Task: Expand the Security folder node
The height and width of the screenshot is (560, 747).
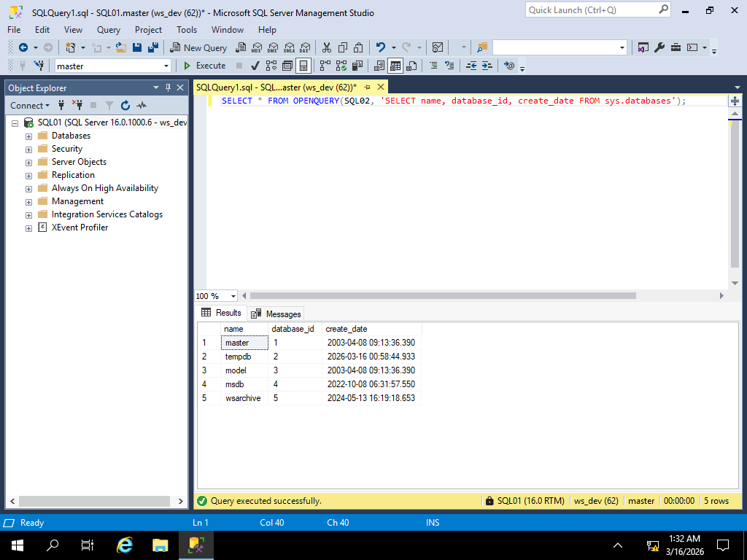Action: (28, 149)
